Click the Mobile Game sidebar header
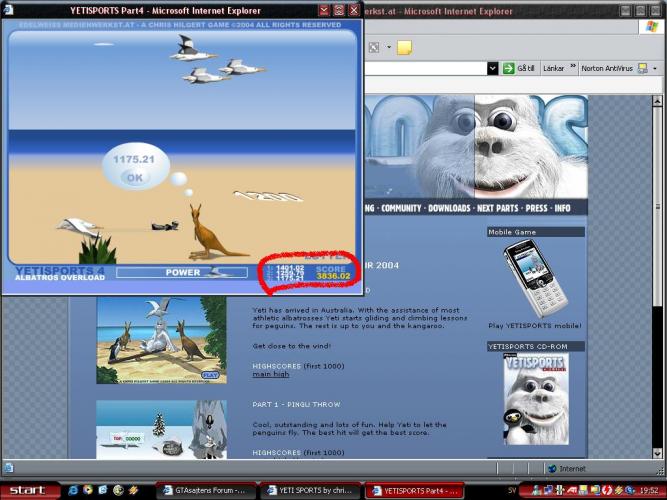The height and width of the screenshot is (500, 667). [x=536, y=232]
